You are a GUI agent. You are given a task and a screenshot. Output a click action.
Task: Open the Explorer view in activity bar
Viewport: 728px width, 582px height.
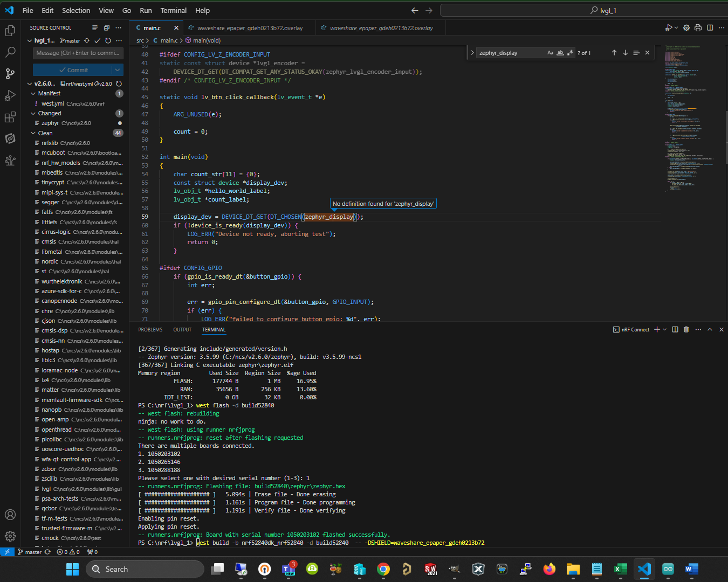[10, 31]
